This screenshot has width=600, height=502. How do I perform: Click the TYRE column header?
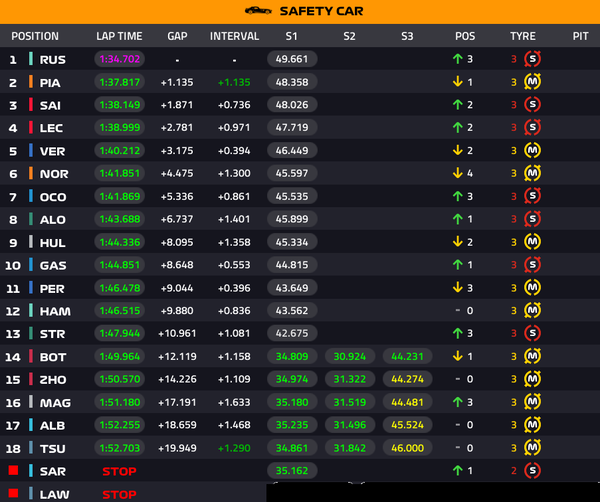(x=523, y=36)
